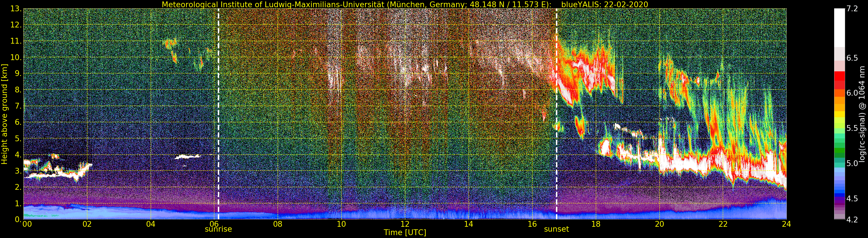Click the x-axis tick label '14'
Viewport: 868px width, 238px height.
pyautogui.click(x=468, y=224)
